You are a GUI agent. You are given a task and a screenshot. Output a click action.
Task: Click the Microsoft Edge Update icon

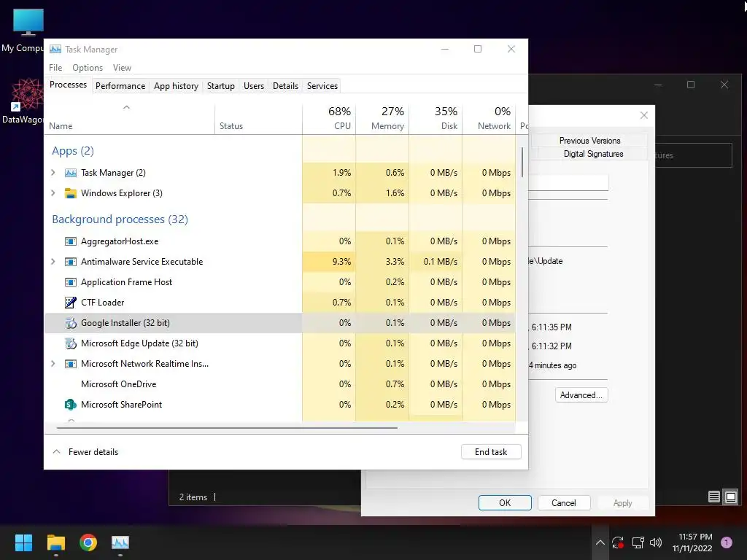(71, 343)
